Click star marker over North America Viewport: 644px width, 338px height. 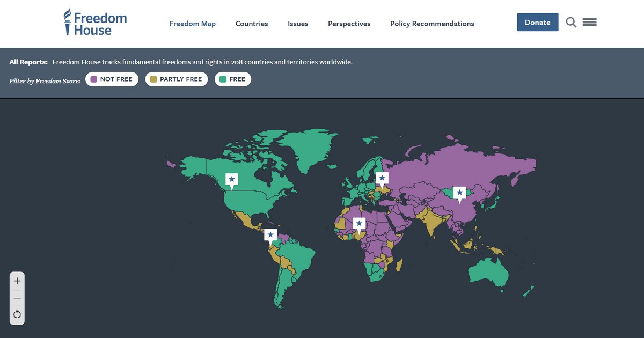[232, 179]
